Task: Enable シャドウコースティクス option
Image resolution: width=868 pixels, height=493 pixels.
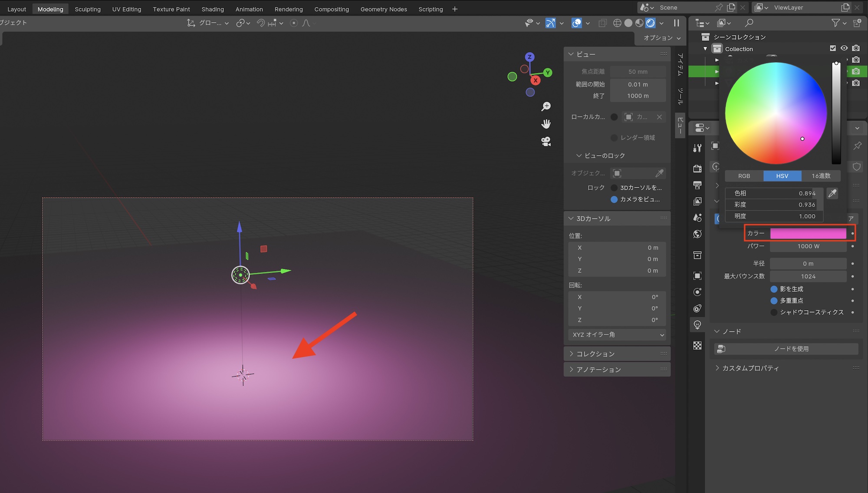Action: tap(774, 312)
